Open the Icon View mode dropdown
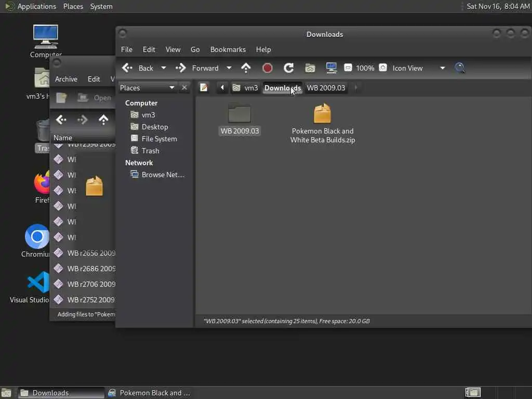Screen dimensions: 532x399 pos(419,68)
